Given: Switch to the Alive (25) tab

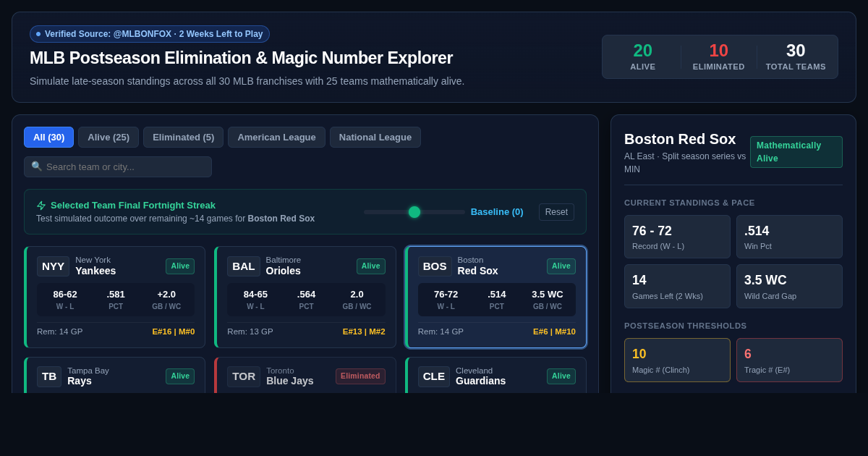Looking at the screenshot, I should [x=109, y=138].
